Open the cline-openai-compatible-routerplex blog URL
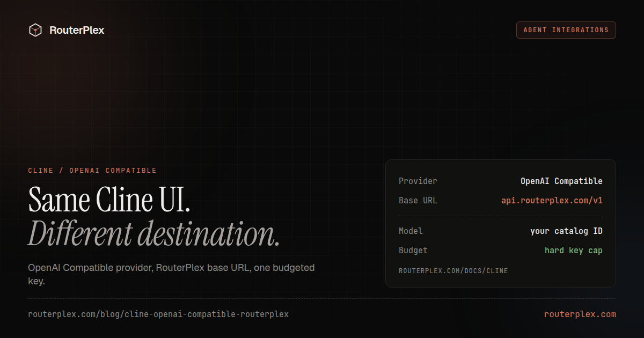The image size is (644, 338). point(158,314)
